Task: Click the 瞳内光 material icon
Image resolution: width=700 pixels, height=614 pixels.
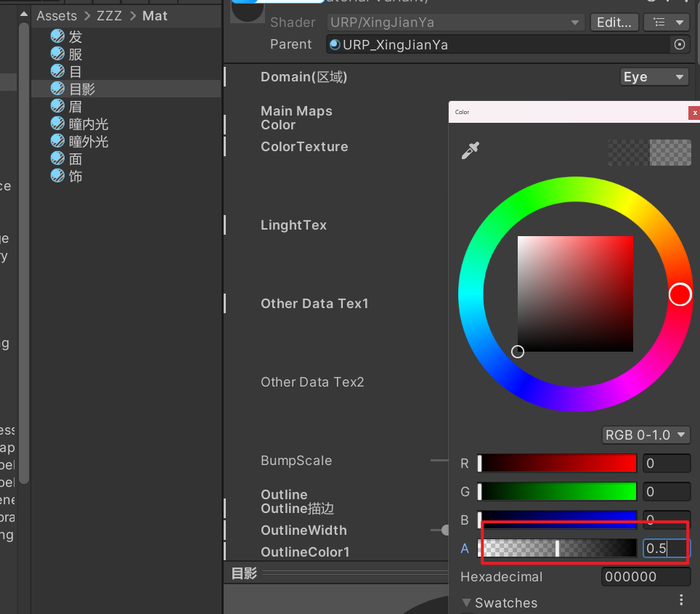Action: click(58, 124)
